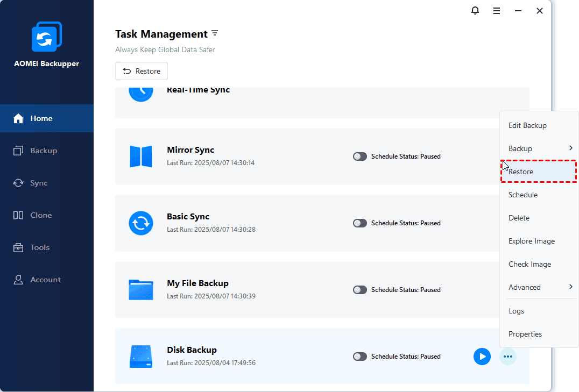Run Disk Backup with play button

coord(482,357)
